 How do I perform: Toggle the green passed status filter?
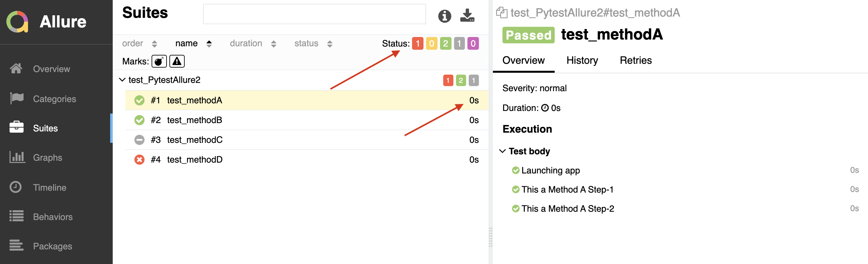(445, 44)
